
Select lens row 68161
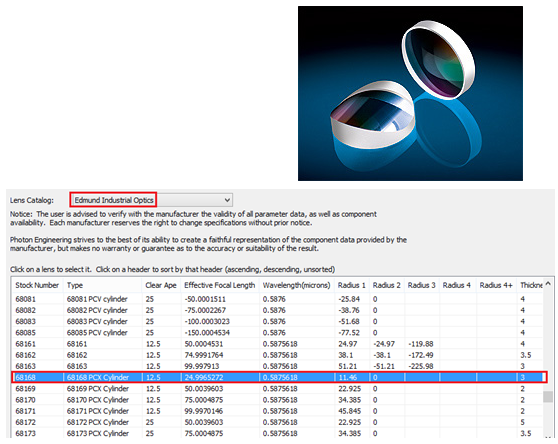[277, 344]
